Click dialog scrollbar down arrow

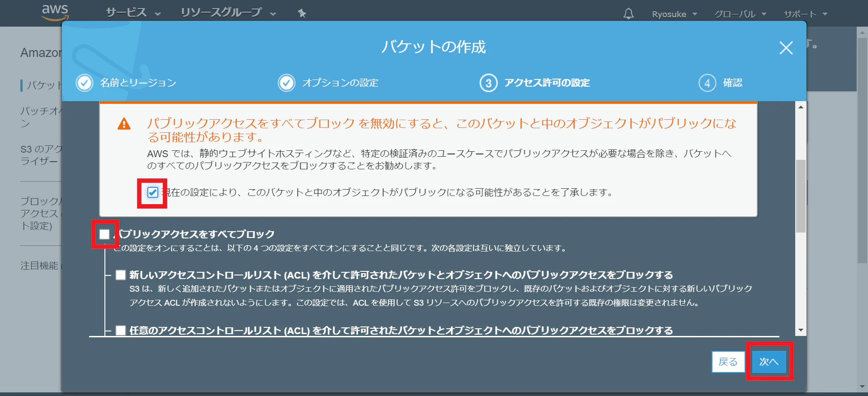(801, 331)
